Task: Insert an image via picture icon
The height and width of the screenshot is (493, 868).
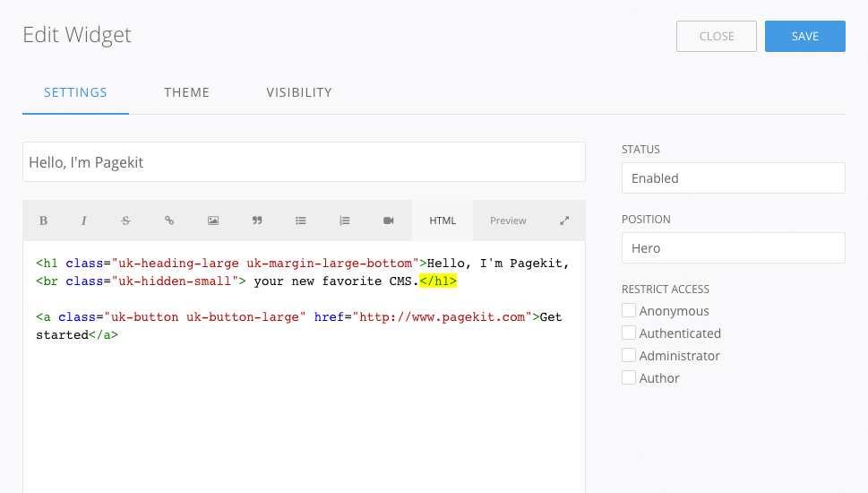Action: click(213, 221)
